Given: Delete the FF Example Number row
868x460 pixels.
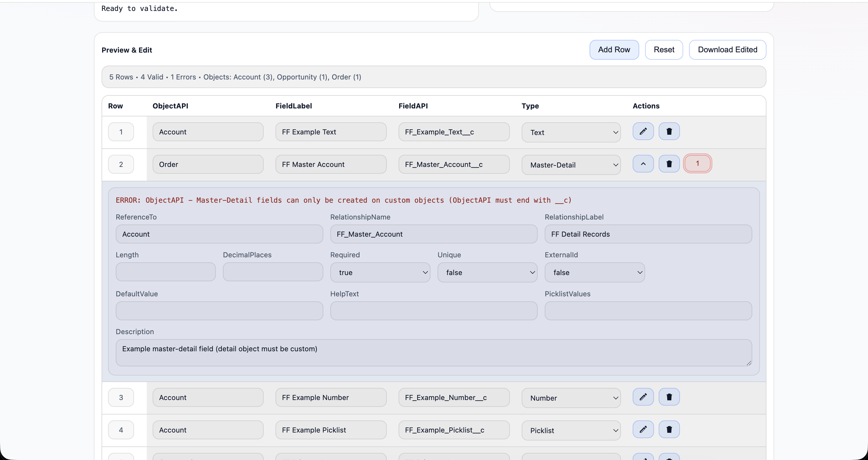Looking at the screenshot, I should [x=669, y=397].
